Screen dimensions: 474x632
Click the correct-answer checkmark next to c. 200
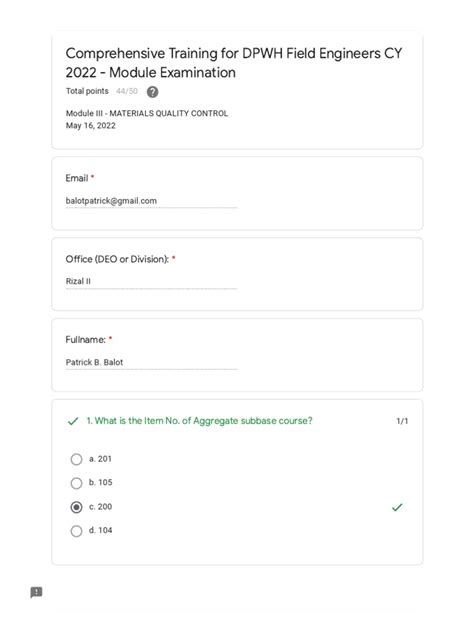coord(397,507)
